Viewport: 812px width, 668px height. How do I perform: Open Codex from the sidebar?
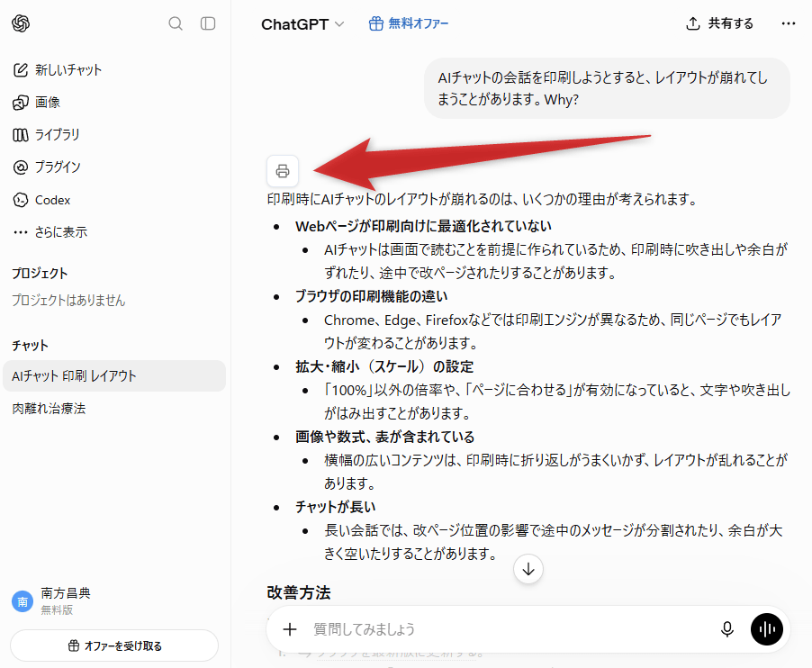click(41, 200)
